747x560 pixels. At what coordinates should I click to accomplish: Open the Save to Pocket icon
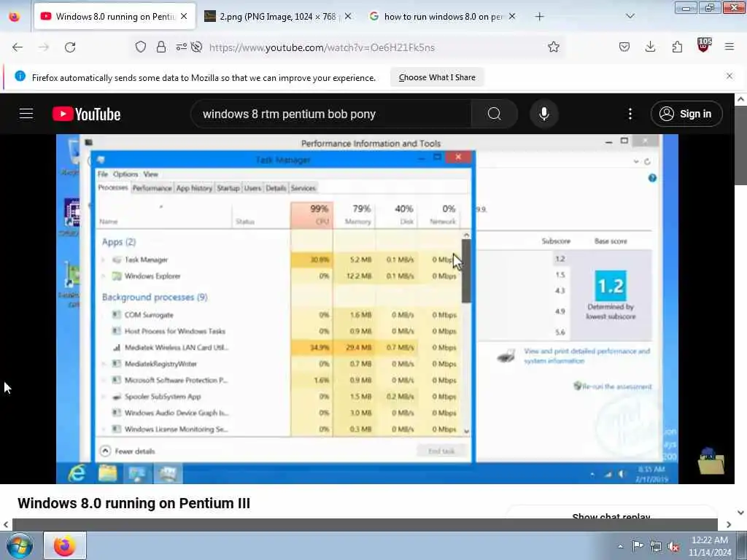(624, 47)
